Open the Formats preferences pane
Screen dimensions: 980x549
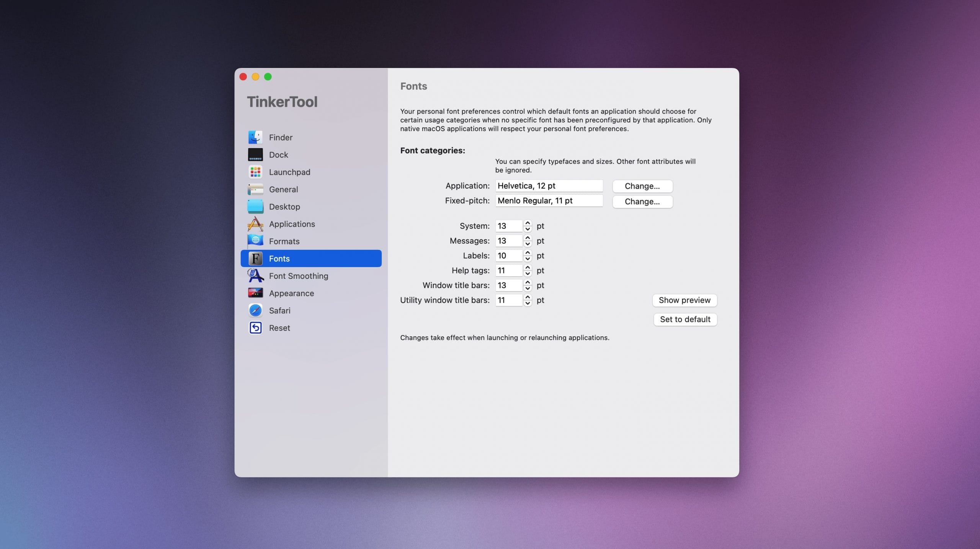(284, 241)
